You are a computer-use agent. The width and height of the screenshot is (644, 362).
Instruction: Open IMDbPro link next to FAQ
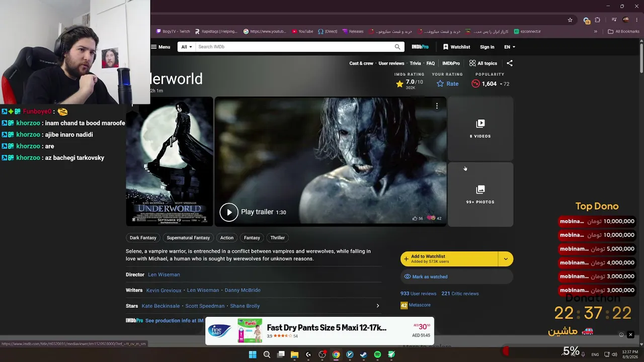451,63
